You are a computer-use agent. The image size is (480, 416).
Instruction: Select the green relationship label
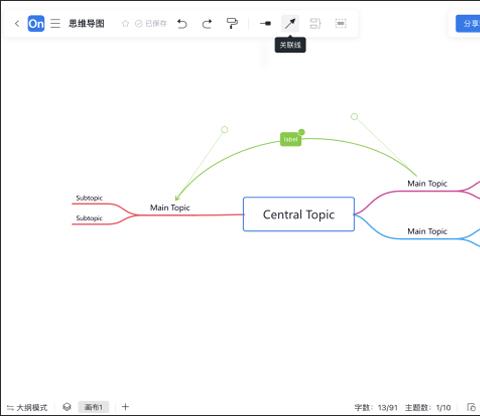(x=290, y=139)
